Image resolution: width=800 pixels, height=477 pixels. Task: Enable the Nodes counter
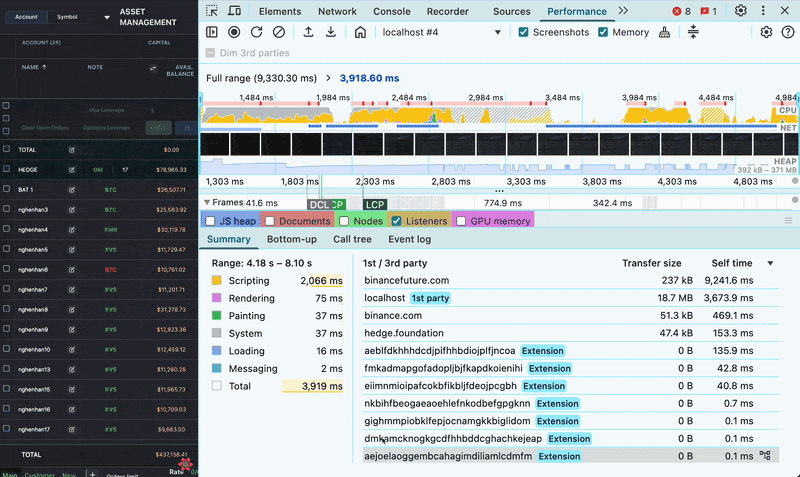344,221
